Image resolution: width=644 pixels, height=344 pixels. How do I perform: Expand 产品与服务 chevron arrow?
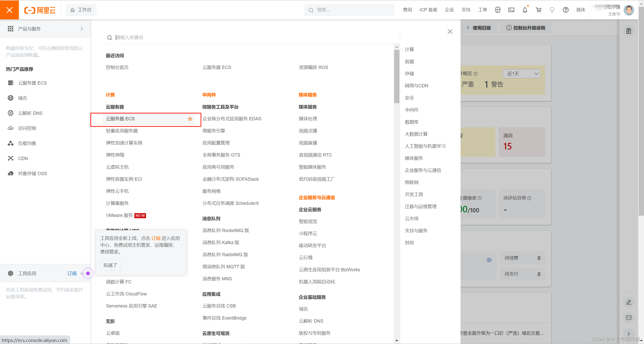point(82,29)
